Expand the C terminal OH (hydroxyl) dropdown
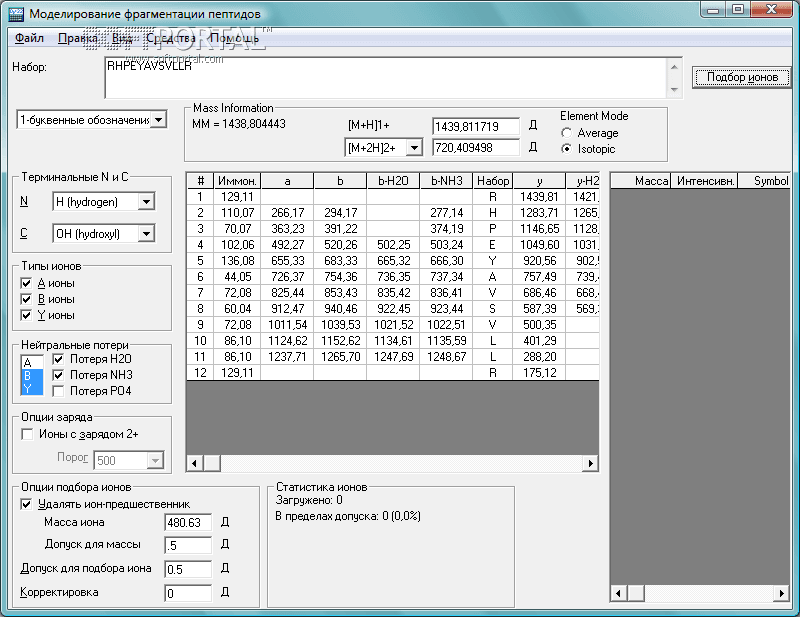Image resolution: width=800 pixels, height=617 pixels. 146,234
